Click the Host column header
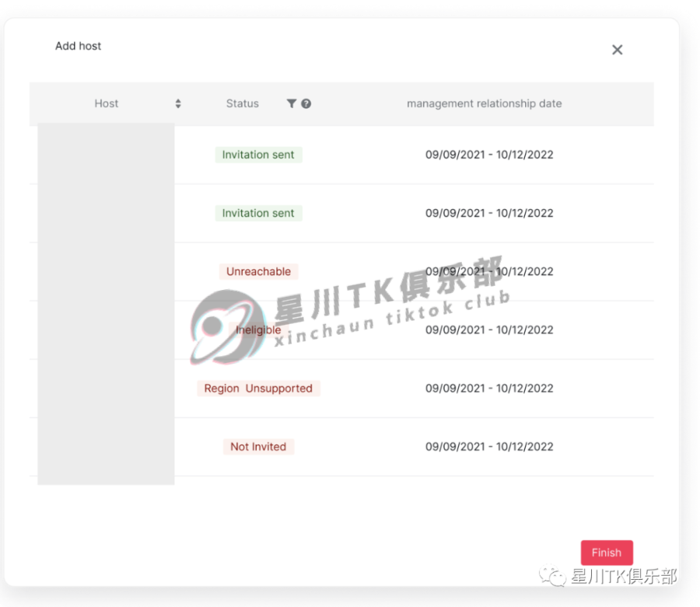The image size is (700, 607). 107,103
